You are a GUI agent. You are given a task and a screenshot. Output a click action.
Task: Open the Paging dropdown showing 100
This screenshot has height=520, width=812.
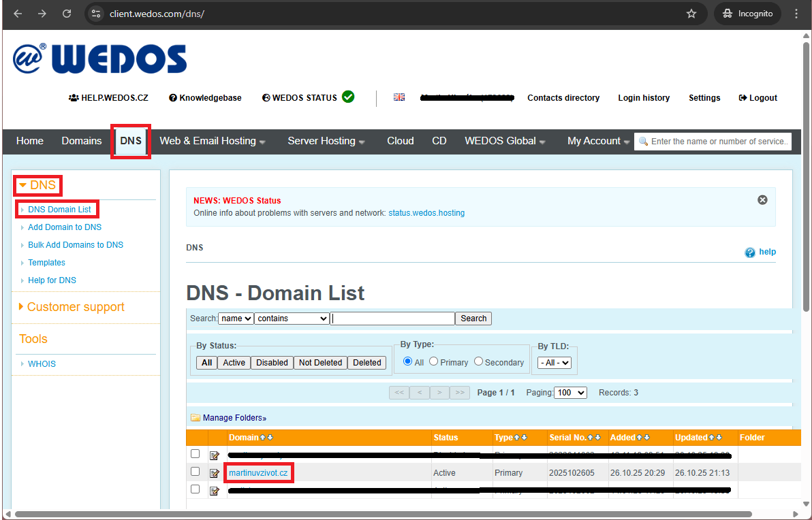(569, 392)
